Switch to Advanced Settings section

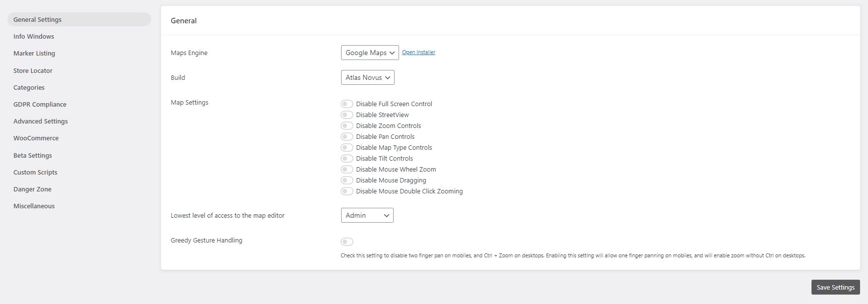click(41, 121)
